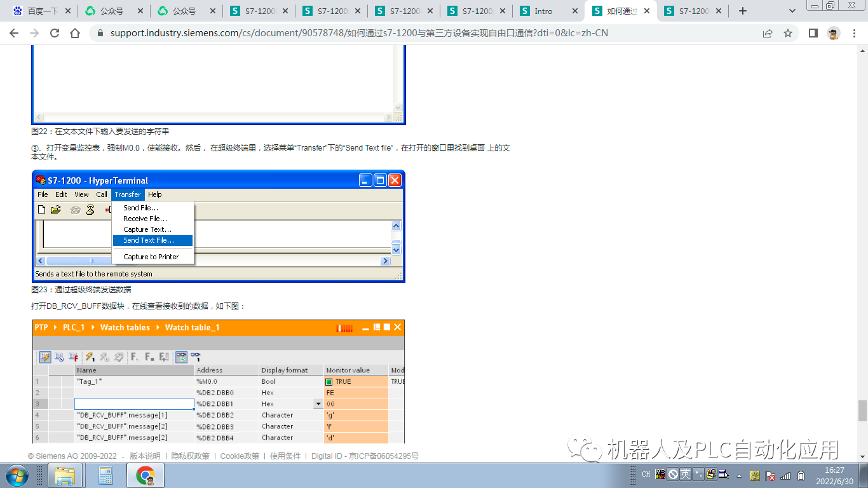Image resolution: width=868 pixels, height=488 pixels.
Task: Switch to the 百度一下 tab
Action: pos(41,11)
